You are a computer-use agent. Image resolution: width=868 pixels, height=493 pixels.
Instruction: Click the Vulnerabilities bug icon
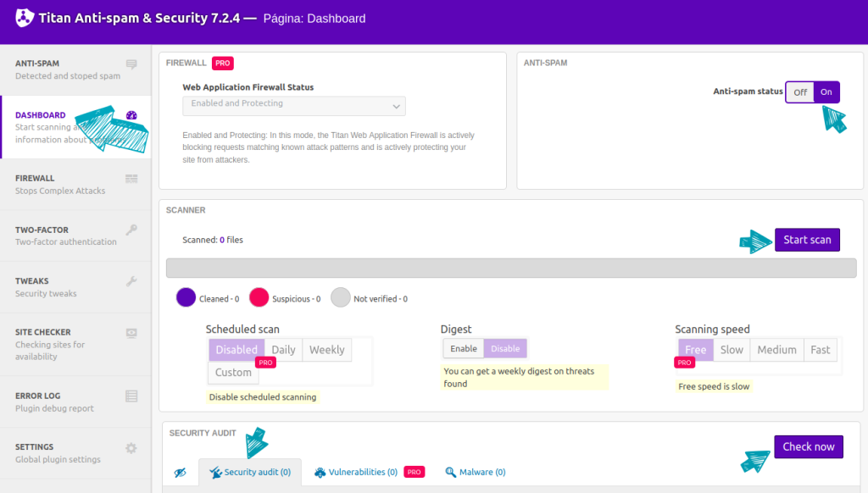320,472
